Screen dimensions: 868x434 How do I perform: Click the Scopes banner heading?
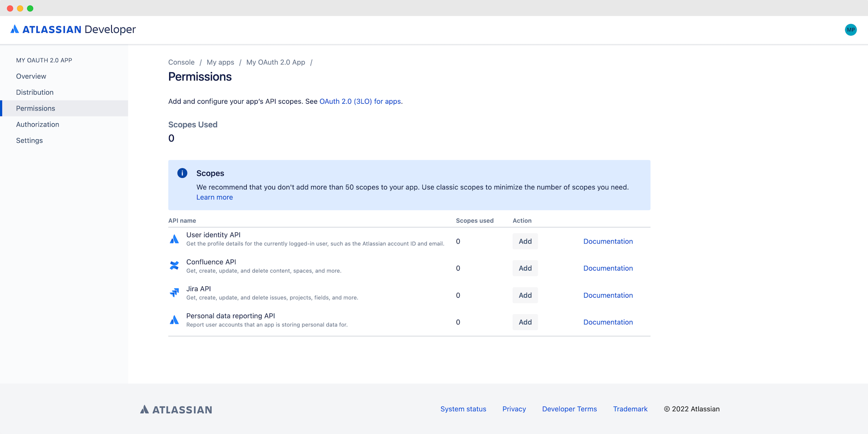pos(210,173)
